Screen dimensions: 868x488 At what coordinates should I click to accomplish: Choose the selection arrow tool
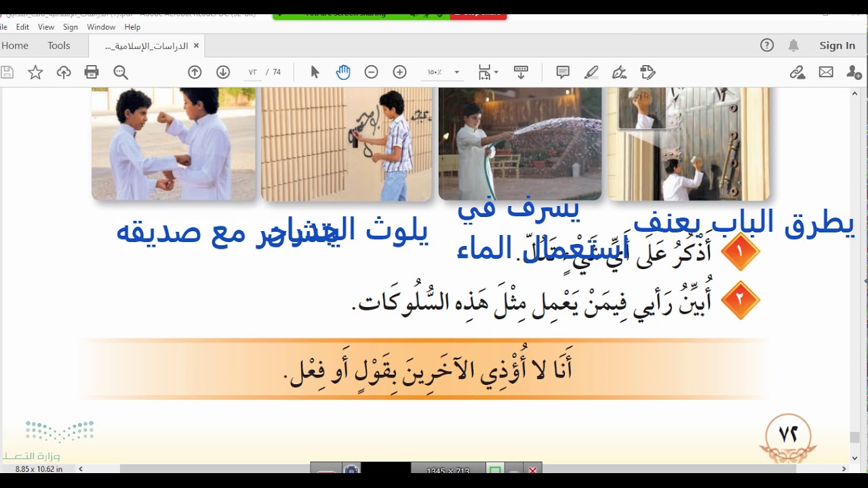pos(315,73)
